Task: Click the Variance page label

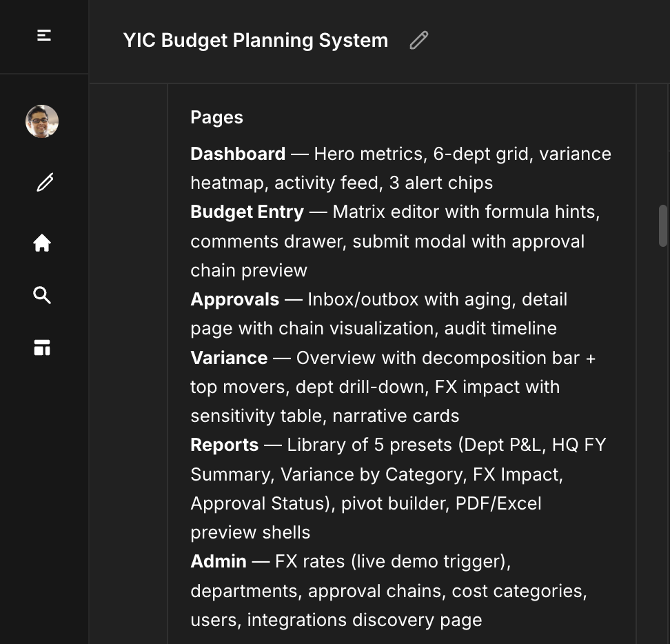Action: [x=228, y=358]
